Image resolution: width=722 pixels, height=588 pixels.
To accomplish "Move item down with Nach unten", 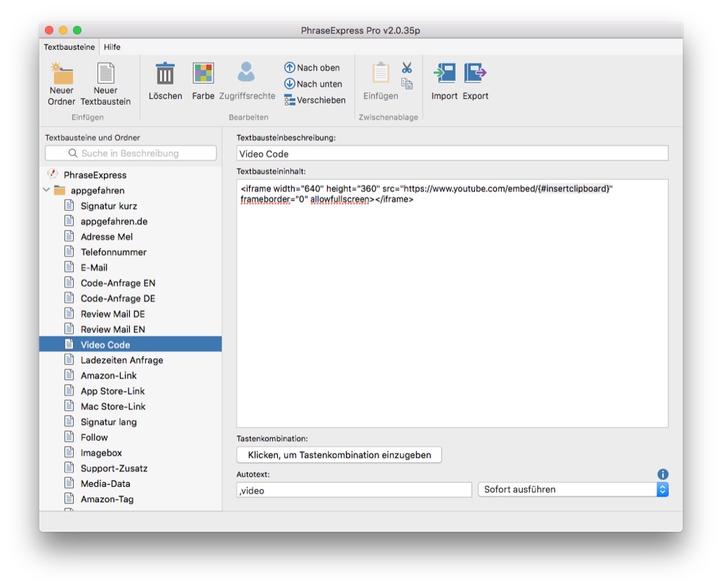I will click(290, 84).
